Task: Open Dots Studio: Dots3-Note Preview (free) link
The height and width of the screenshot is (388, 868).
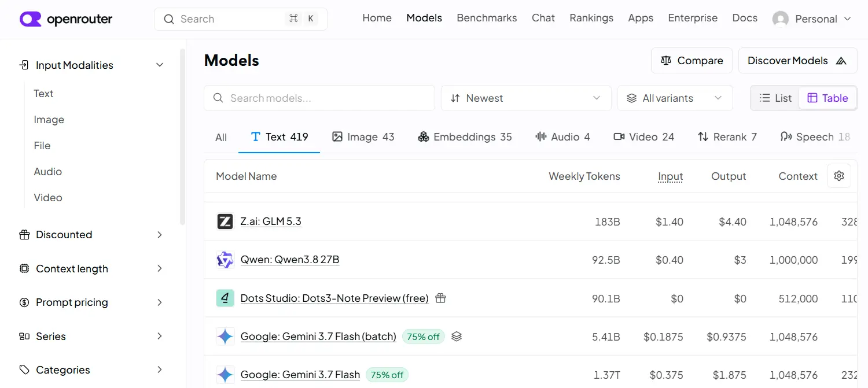Action: 334,298
